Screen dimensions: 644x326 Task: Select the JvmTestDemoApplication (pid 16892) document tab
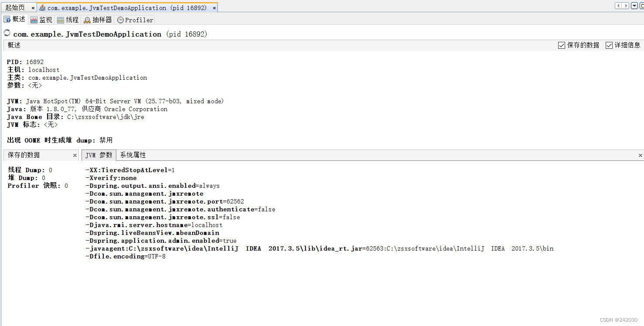(127, 7)
